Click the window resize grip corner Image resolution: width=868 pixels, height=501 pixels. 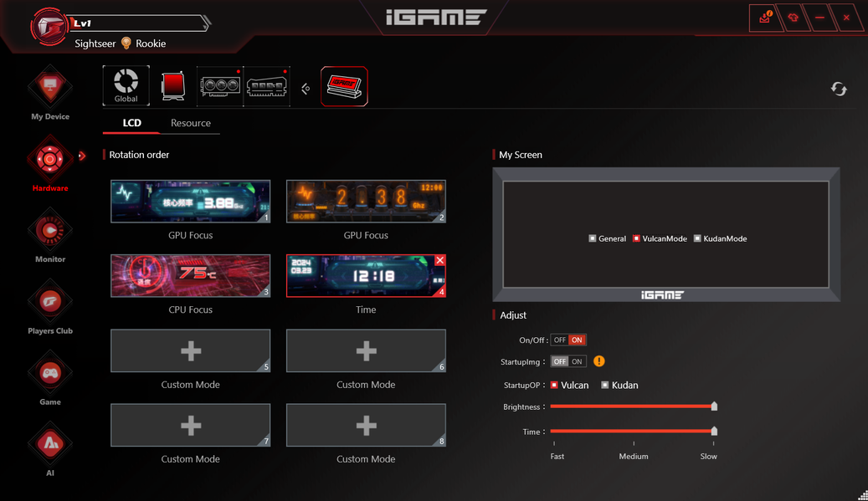point(862,495)
